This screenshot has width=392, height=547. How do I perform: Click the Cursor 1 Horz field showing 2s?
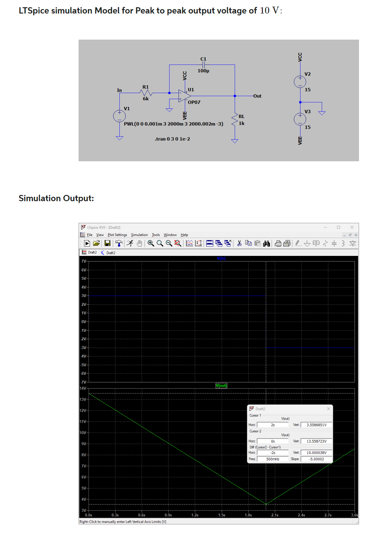273,425
